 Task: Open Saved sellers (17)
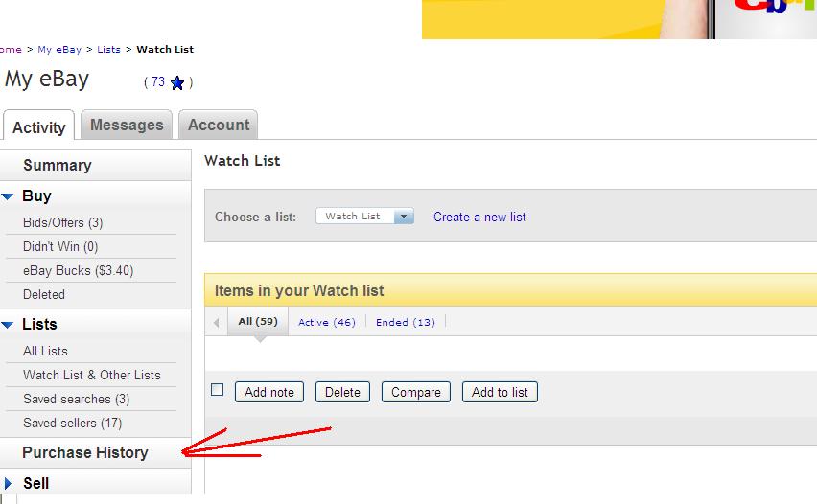(x=73, y=423)
